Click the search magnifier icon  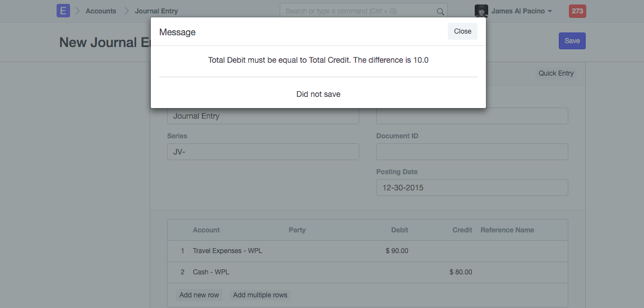point(441,11)
